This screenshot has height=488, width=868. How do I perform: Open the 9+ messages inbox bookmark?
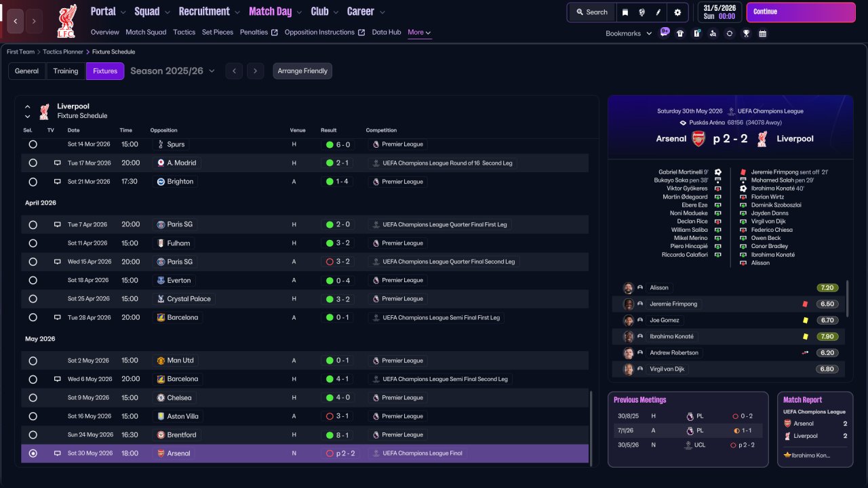coord(665,33)
